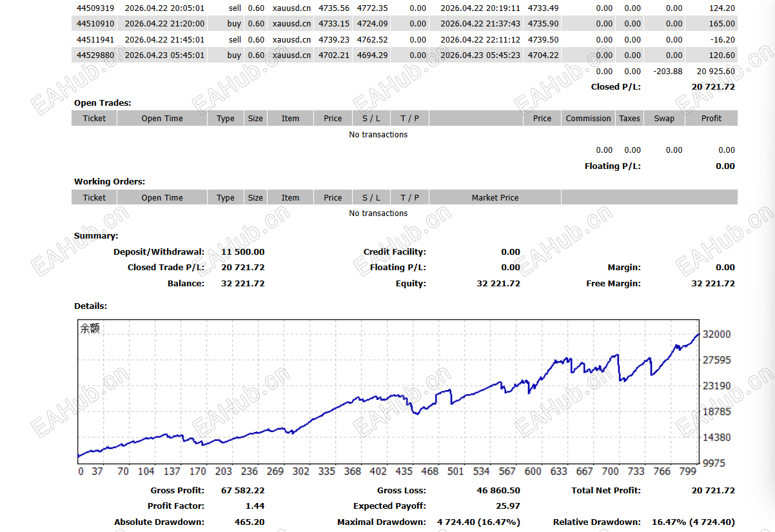Click the "Maximal Drawdown:" label
The height and width of the screenshot is (532, 775).
(382, 522)
